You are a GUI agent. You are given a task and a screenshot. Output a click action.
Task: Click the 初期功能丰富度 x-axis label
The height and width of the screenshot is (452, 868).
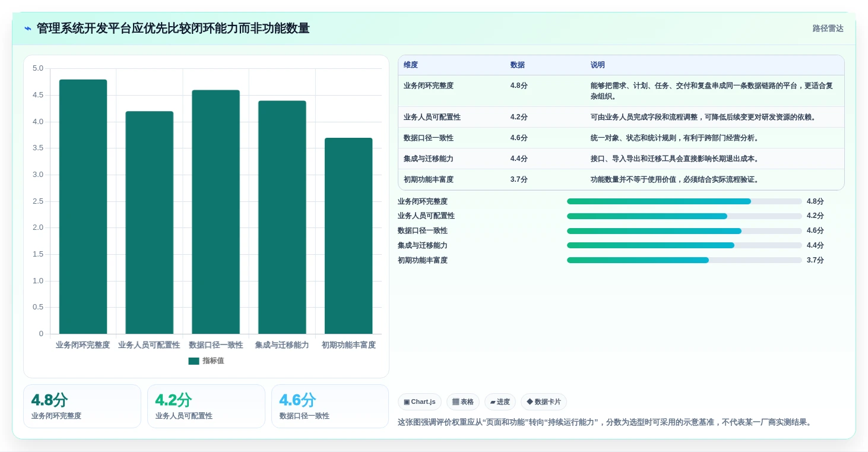[x=349, y=345]
